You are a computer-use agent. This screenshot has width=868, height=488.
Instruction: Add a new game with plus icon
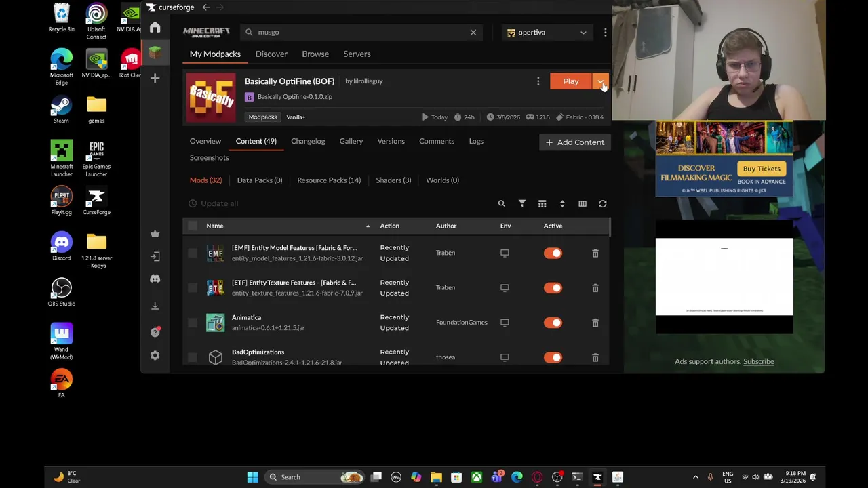click(x=155, y=78)
